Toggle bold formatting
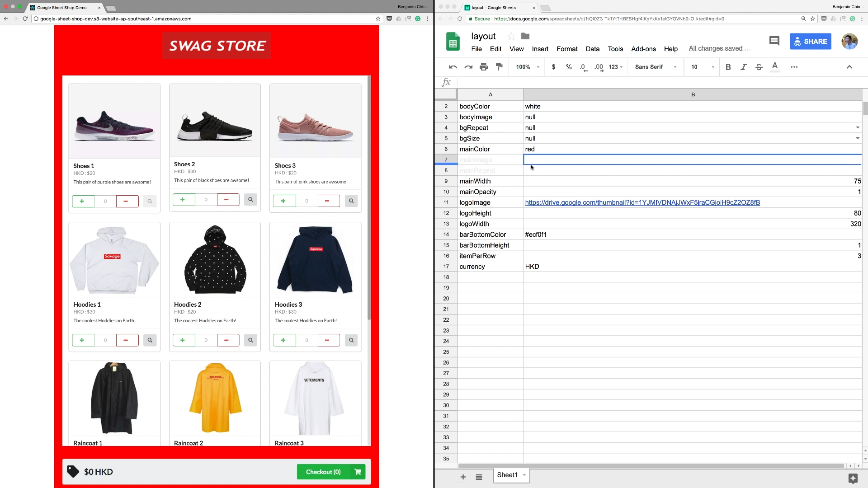Image resolution: width=868 pixels, height=488 pixels. tap(728, 67)
